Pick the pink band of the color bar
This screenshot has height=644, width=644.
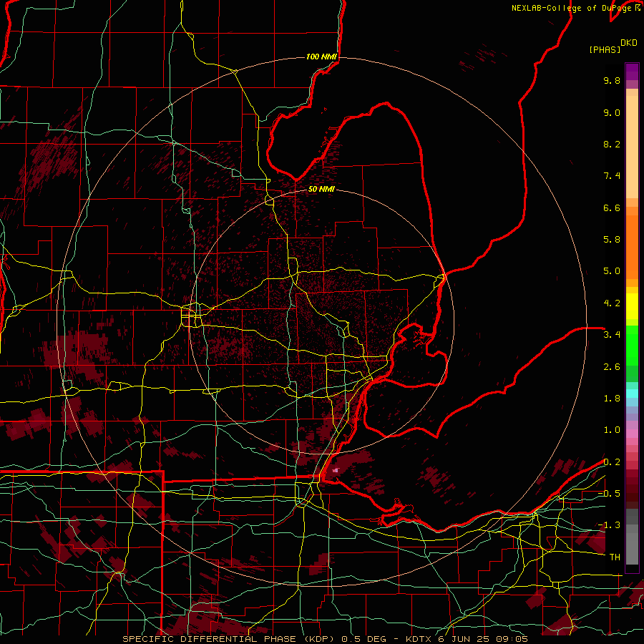[632, 434]
